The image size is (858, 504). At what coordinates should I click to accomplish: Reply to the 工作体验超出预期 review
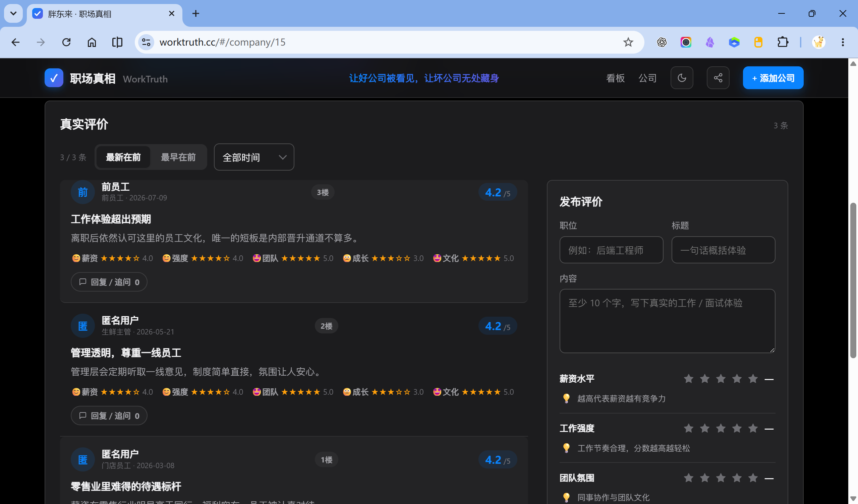[x=109, y=282]
